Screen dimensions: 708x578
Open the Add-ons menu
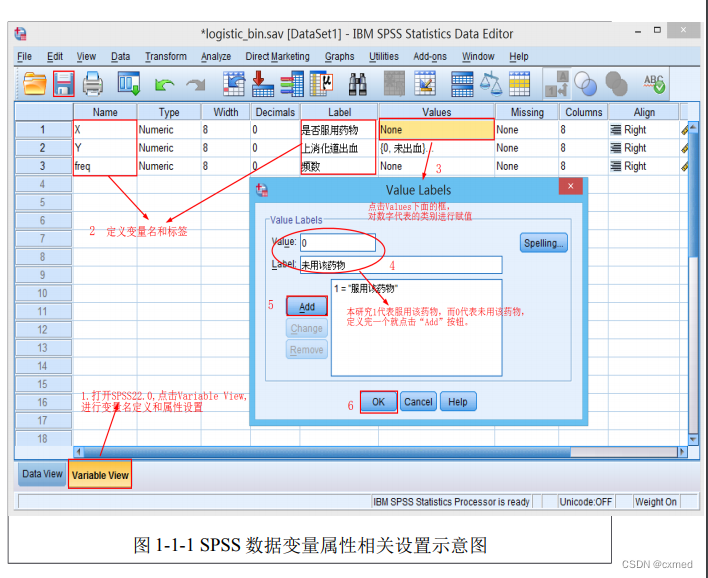click(x=430, y=56)
